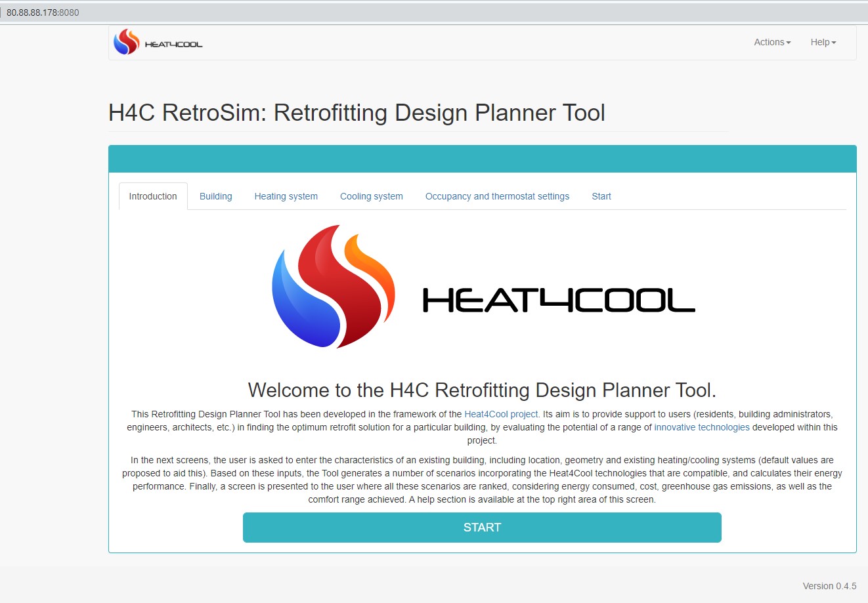868x603 pixels.
Task: Open the Help dropdown menu
Action: click(823, 42)
